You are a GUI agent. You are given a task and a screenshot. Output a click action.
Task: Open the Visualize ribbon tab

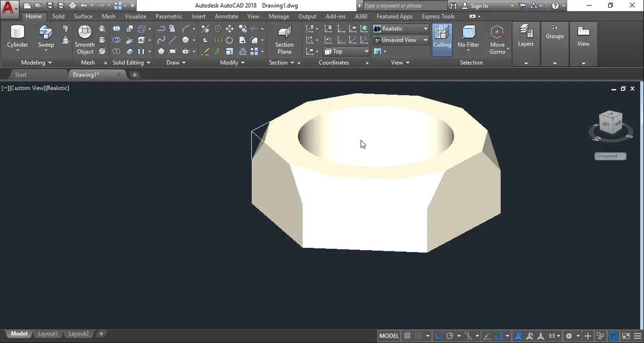pyautogui.click(x=135, y=16)
